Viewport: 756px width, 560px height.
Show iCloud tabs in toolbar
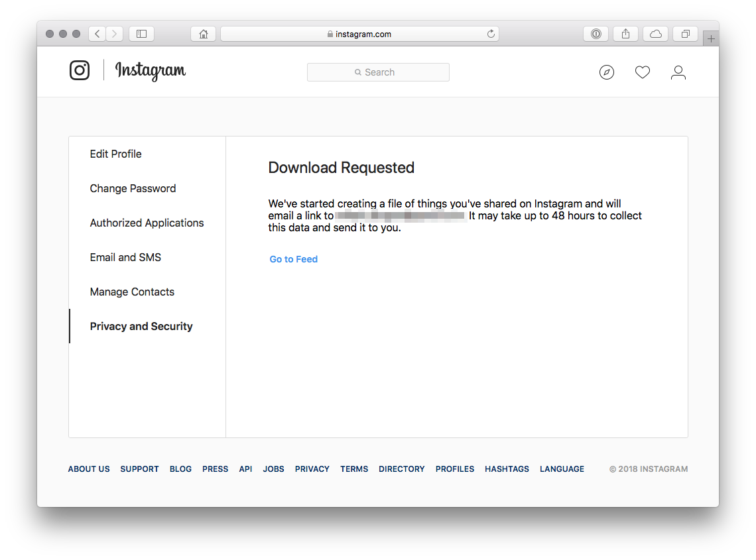click(x=655, y=34)
